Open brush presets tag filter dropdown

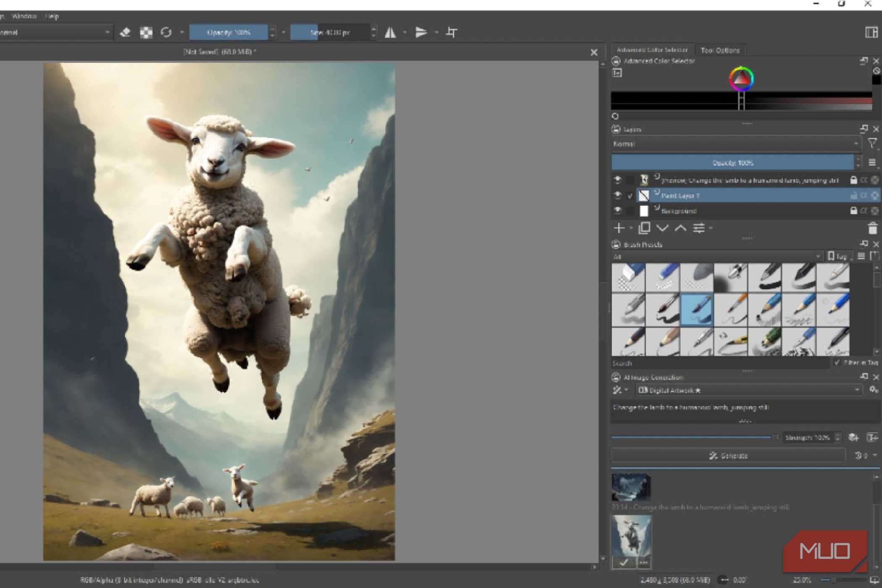coord(717,256)
